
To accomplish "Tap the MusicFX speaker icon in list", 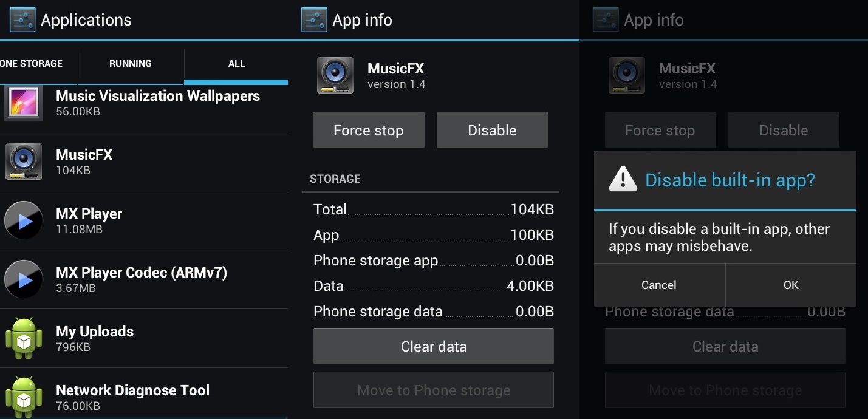I will 24,162.
